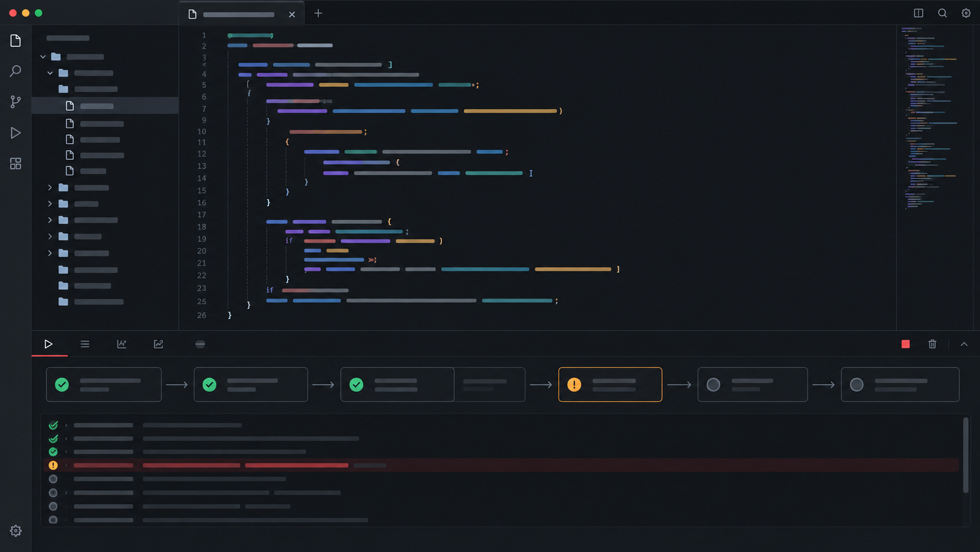980x552 pixels.
Task: Click line number "26" in the gutter
Action: (x=202, y=315)
